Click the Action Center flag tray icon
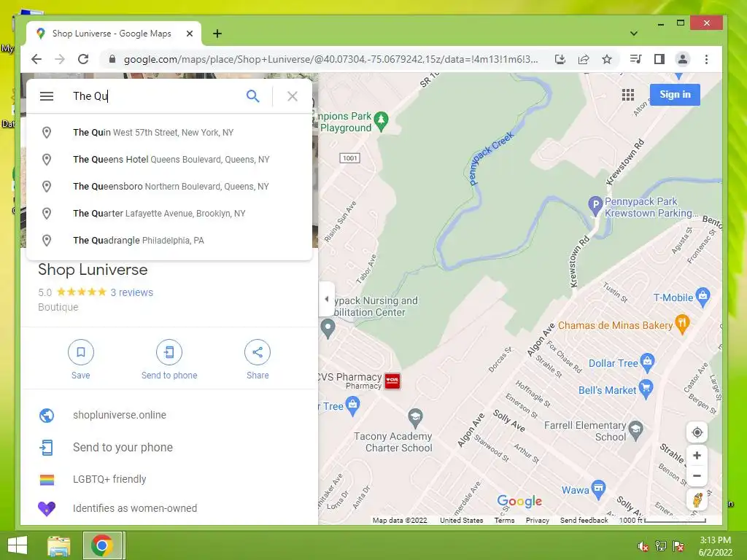 pyautogui.click(x=678, y=546)
